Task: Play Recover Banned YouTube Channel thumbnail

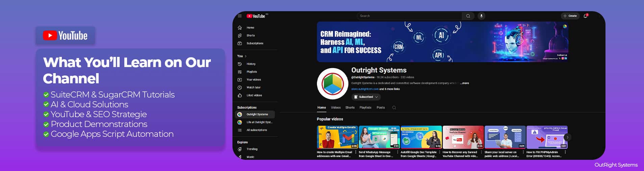Action: point(463,137)
